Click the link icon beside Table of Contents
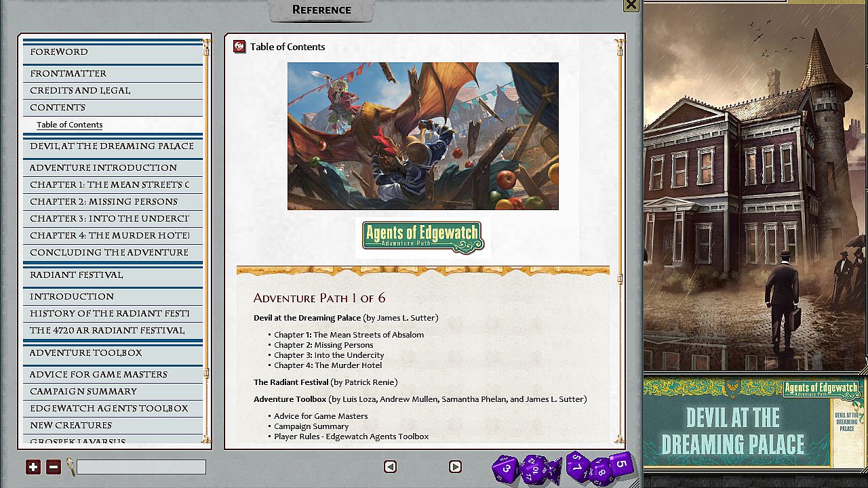This screenshot has width=868, height=488. point(239,47)
